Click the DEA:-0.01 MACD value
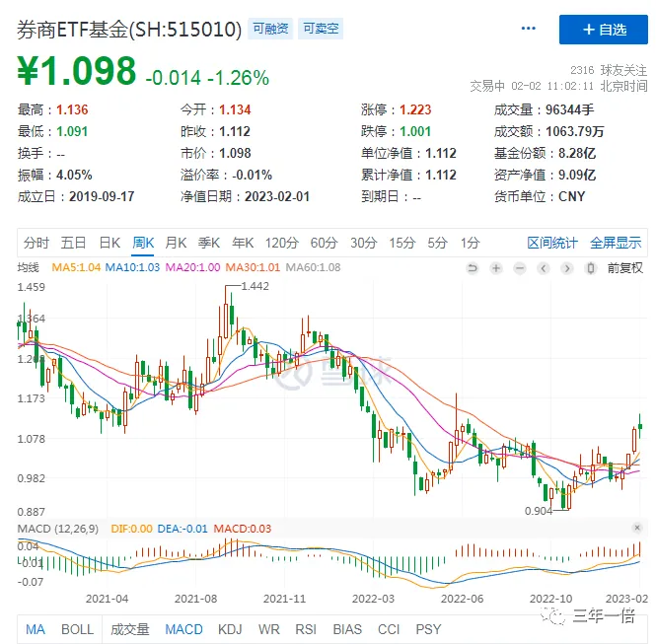Screen dimensions: 656x644 click(182, 529)
